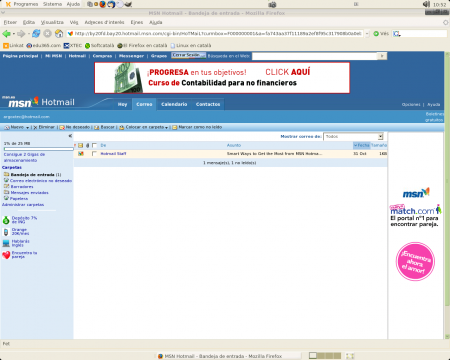The image size is (450, 360).
Task: Click the Firefox reload page icon
Action: tap(36, 33)
